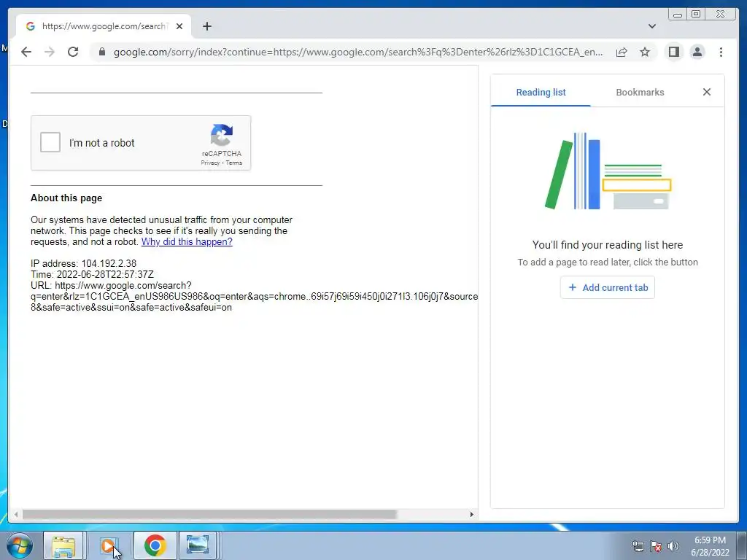747x560 pixels.
Task: Go back to the previous page
Action: point(26,52)
